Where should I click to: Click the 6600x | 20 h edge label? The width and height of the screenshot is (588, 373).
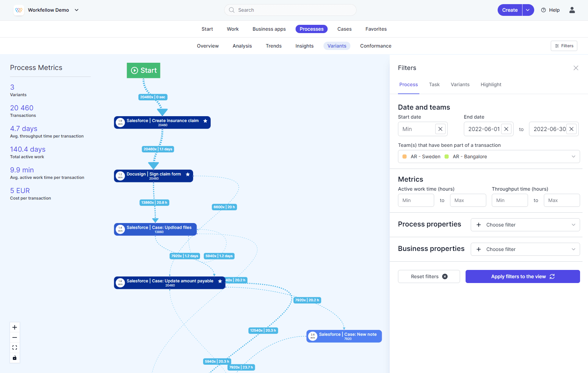224,207
